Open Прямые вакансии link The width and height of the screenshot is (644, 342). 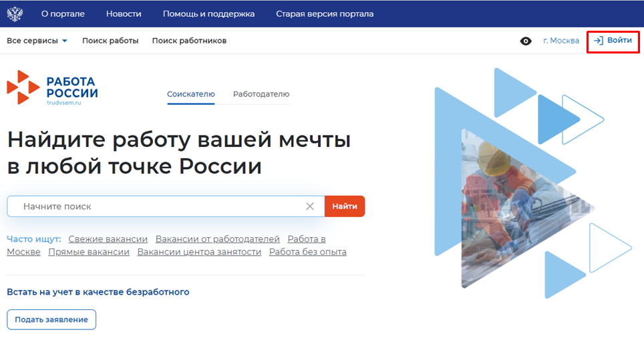pos(89,252)
